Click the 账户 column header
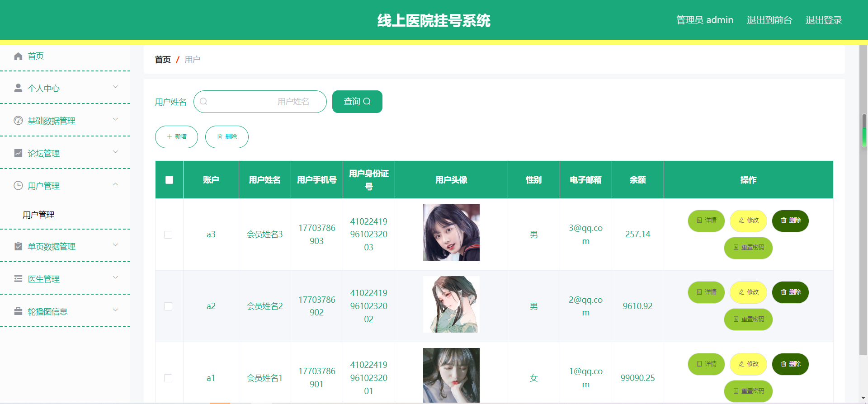Viewport: 868px width, 404px height. point(211,180)
